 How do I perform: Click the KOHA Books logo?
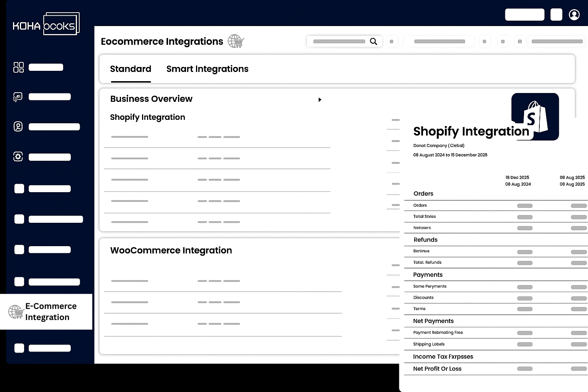[46, 24]
